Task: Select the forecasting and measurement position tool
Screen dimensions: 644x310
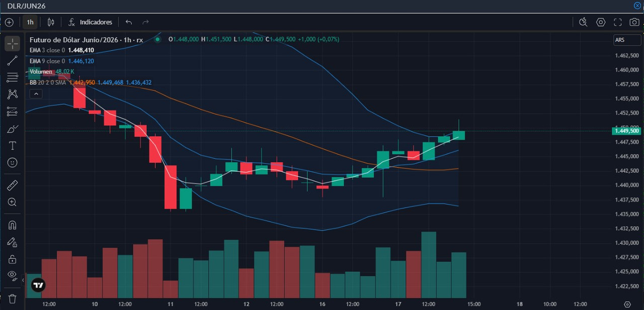Action: (13, 112)
